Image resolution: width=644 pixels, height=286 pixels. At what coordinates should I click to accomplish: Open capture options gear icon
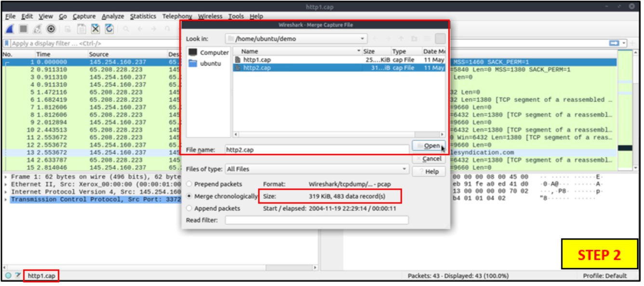(x=51, y=29)
